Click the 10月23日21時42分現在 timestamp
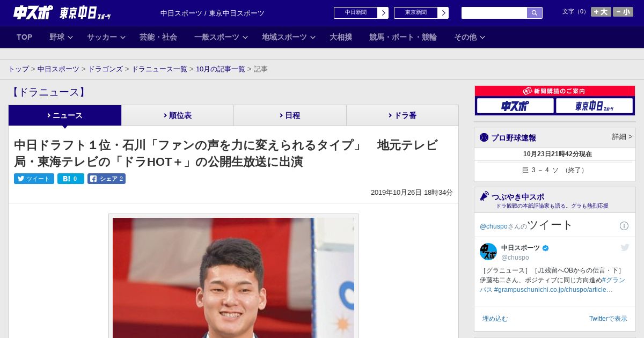 coord(558,154)
